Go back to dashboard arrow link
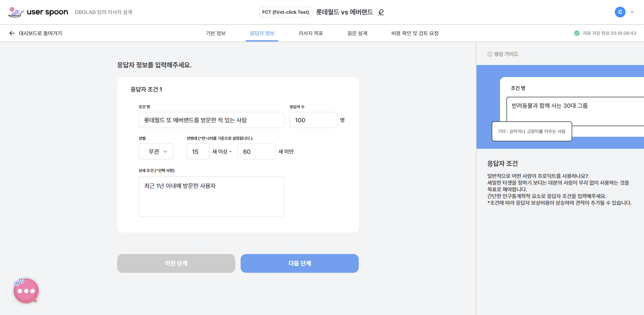Viewport: 644px width, 315px height. 35,33
